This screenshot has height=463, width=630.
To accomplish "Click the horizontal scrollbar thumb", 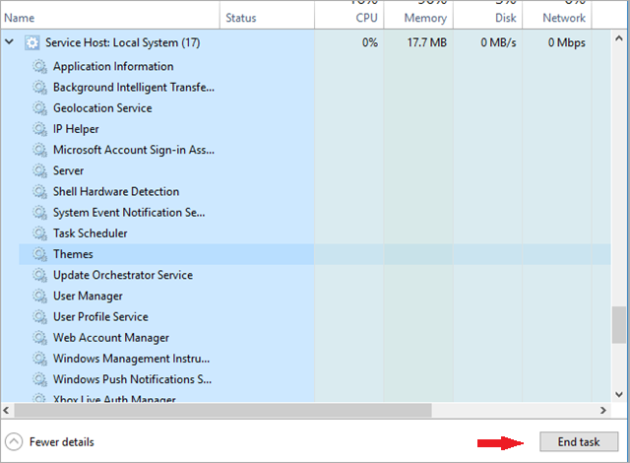I will [x=223, y=410].
